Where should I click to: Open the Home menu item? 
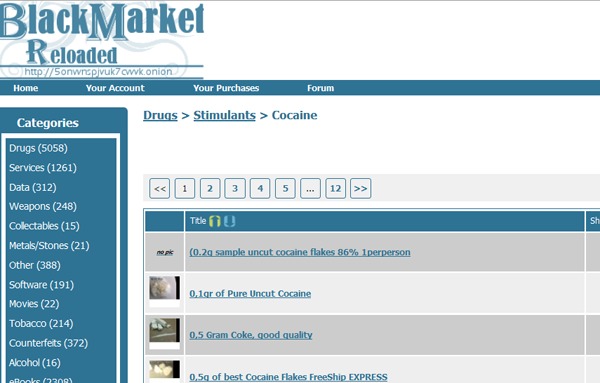click(26, 88)
